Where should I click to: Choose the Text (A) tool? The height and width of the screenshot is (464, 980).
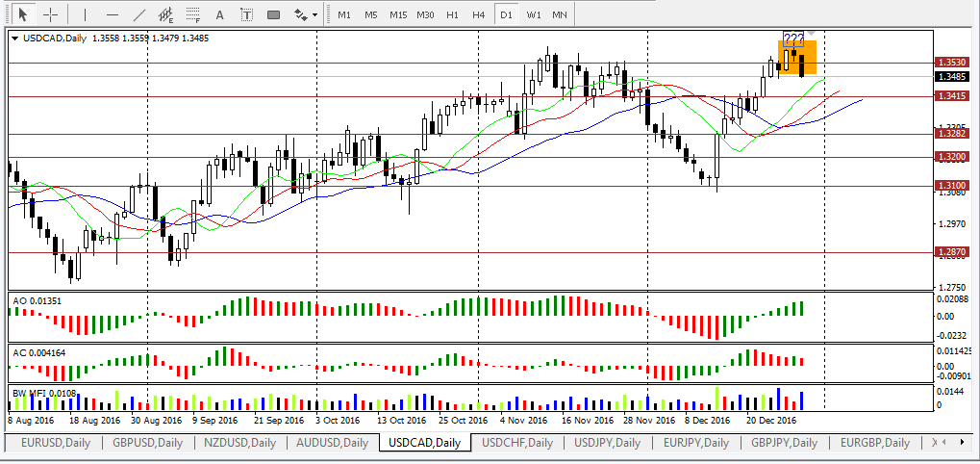219,13
